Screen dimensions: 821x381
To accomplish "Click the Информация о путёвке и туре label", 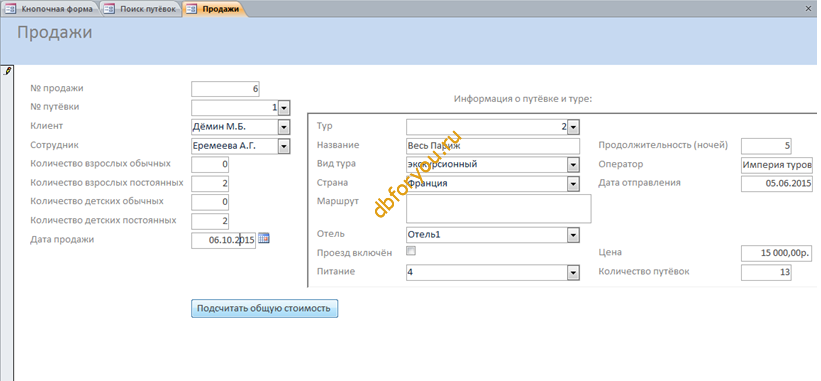I will tap(523, 98).
